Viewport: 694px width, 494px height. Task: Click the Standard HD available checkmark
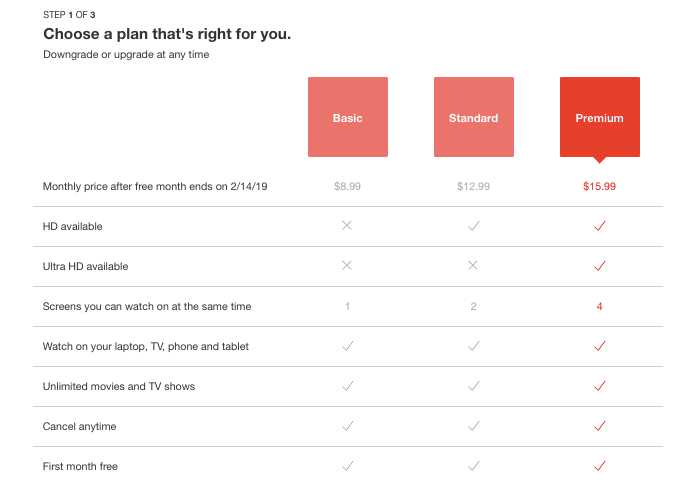pyautogui.click(x=473, y=226)
